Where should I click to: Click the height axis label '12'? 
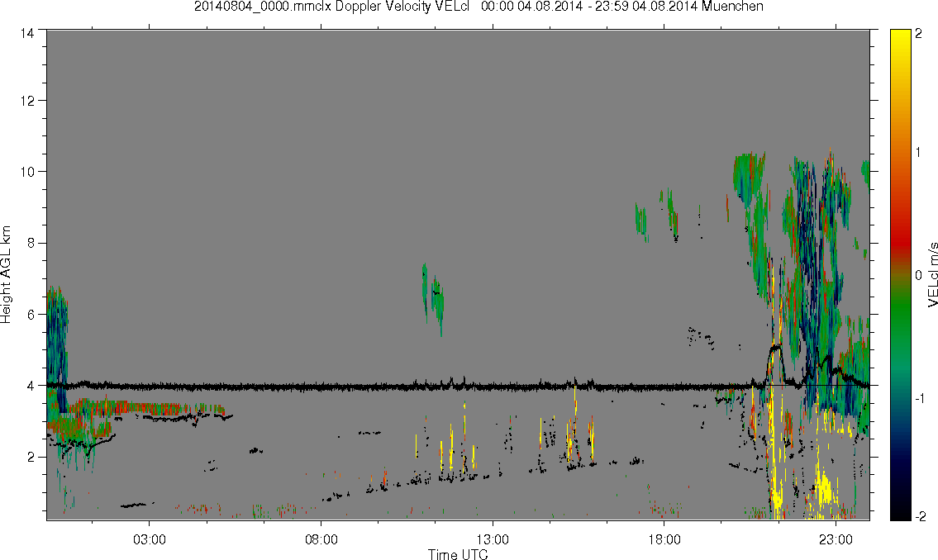coord(26,101)
